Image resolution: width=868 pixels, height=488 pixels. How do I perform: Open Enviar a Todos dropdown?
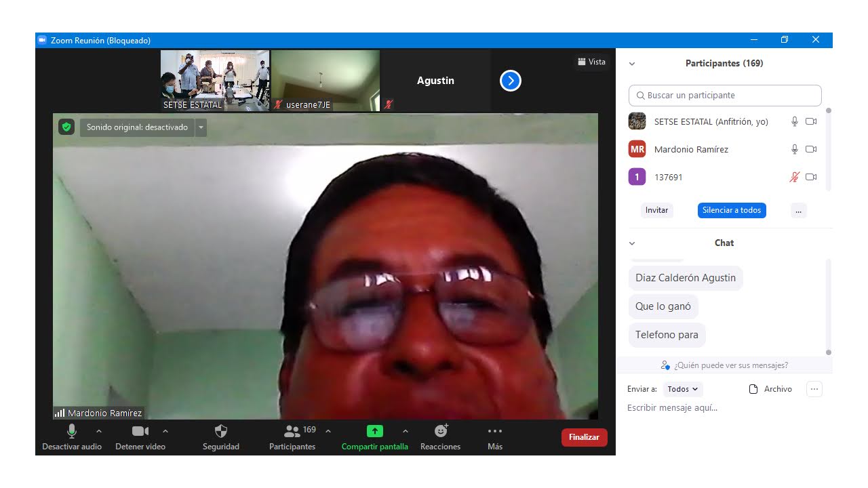(x=683, y=389)
